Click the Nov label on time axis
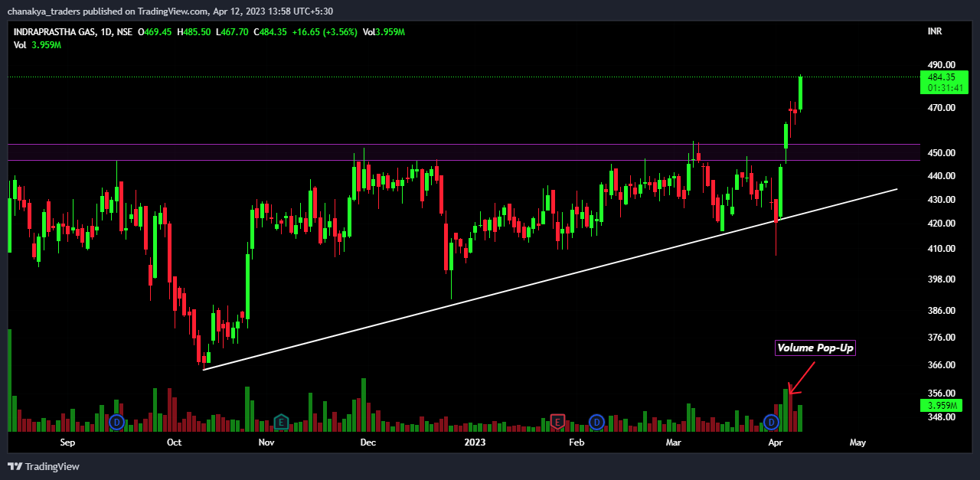 266,442
